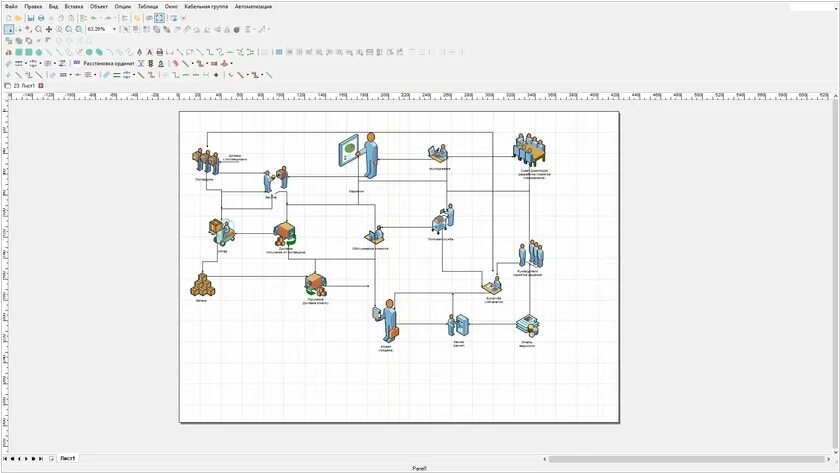The image size is (840, 473).
Task: Select the man with orange briefcase shape
Action: pyautogui.click(x=386, y=320)
